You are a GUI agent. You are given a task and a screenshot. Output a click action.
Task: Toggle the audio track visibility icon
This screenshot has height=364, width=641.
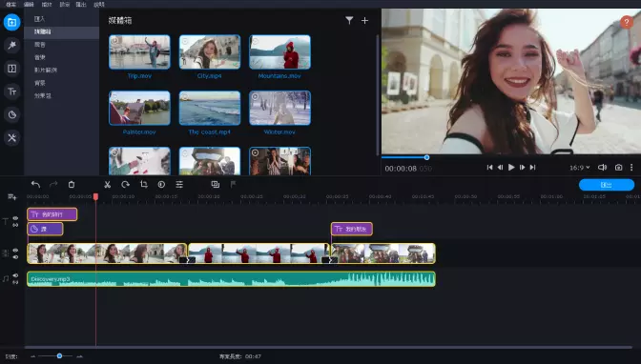pos(15,275)
